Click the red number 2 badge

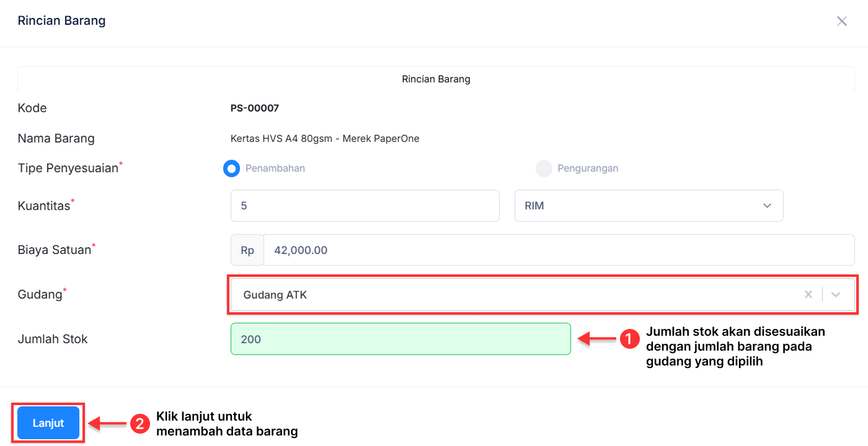coord(139,424)
